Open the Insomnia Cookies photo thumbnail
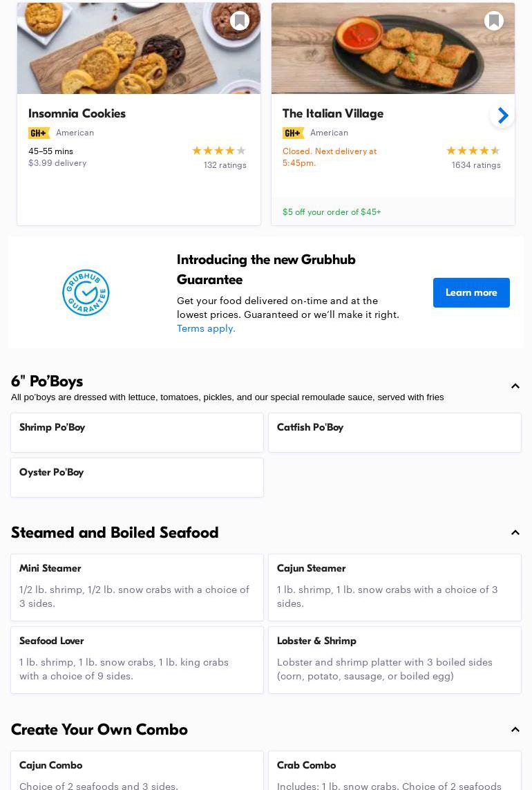 tap(138, 48)
